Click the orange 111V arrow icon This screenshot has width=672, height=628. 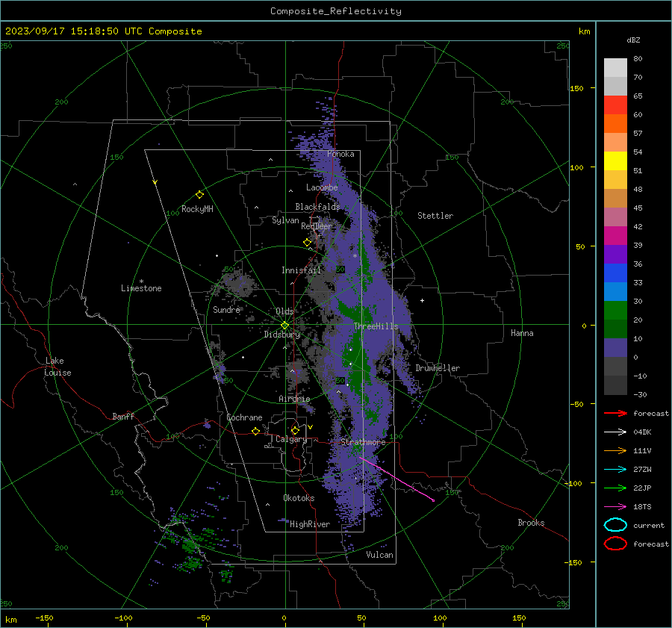point(615,450)
